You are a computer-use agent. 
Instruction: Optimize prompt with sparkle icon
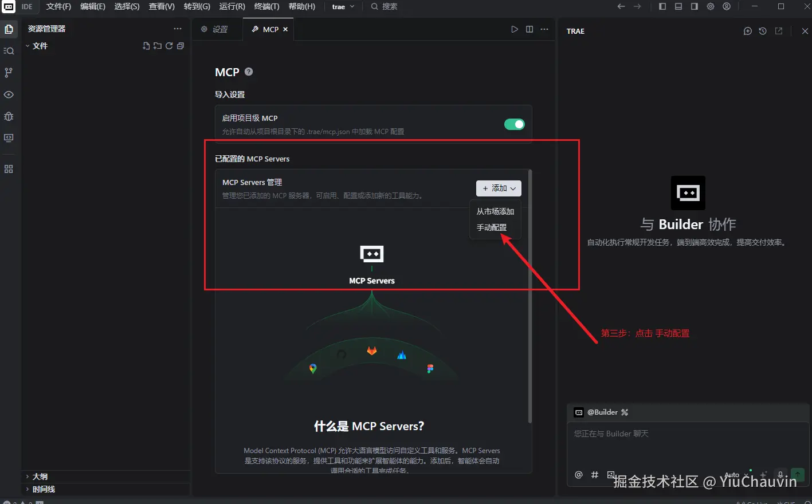pyautogui.click(x=763, y=475)
